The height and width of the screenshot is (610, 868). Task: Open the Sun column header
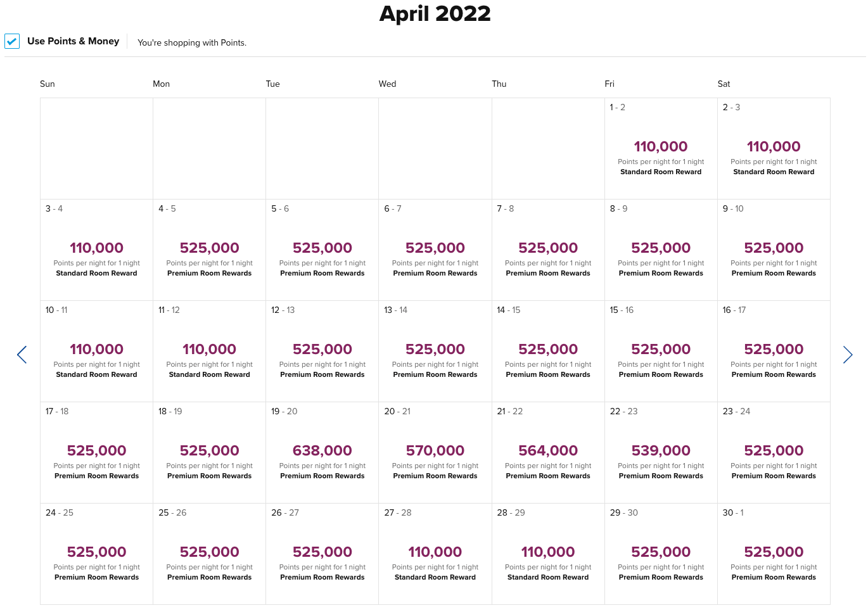point(47,84)
